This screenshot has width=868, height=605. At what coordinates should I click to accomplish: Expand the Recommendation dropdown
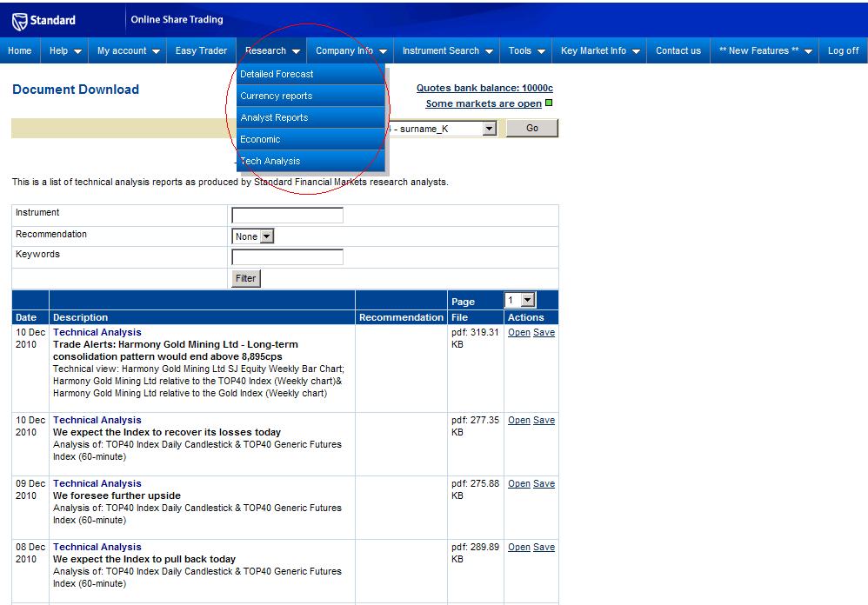coord(266,236)
